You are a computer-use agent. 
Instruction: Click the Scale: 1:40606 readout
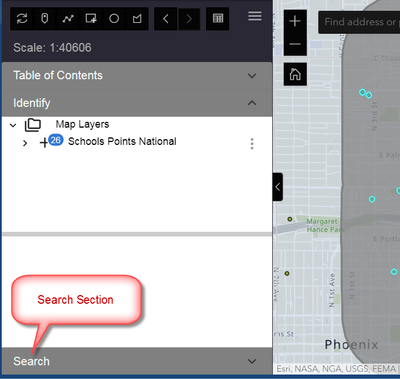(x=52, y=48)
